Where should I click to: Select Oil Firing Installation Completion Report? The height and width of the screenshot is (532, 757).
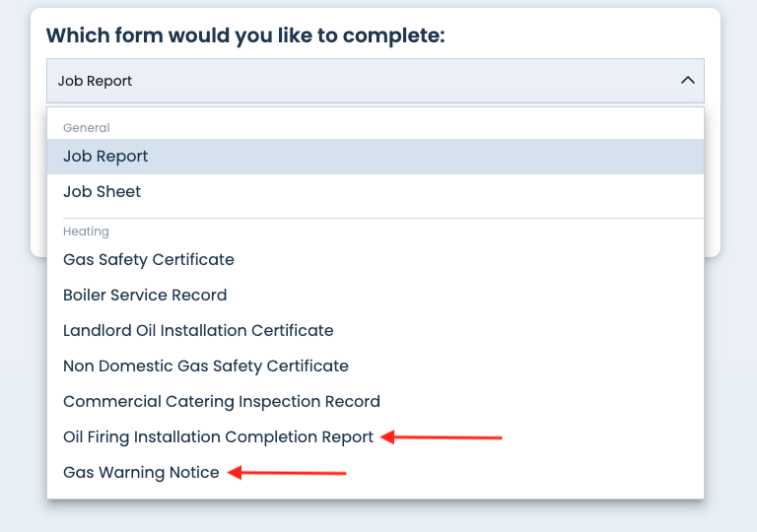tap(218, 437)
